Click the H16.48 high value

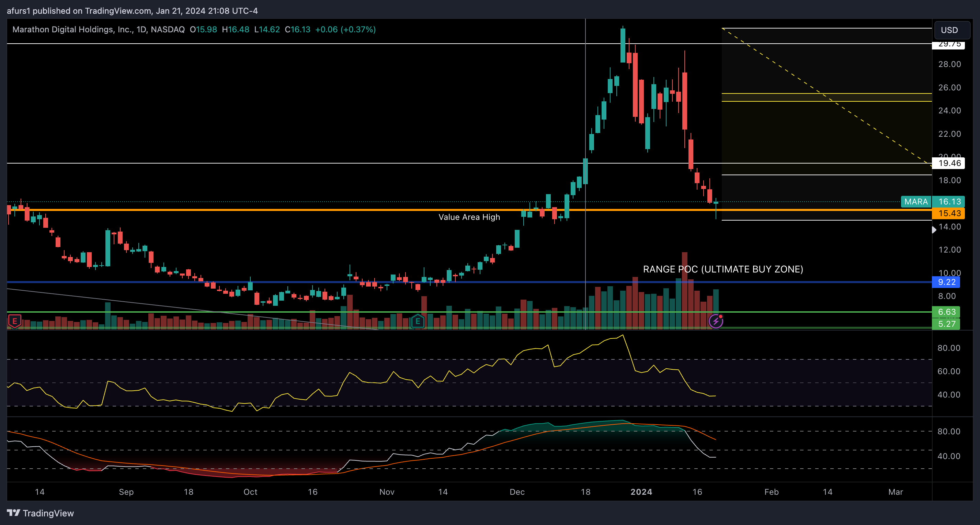(x=236, y=29)
